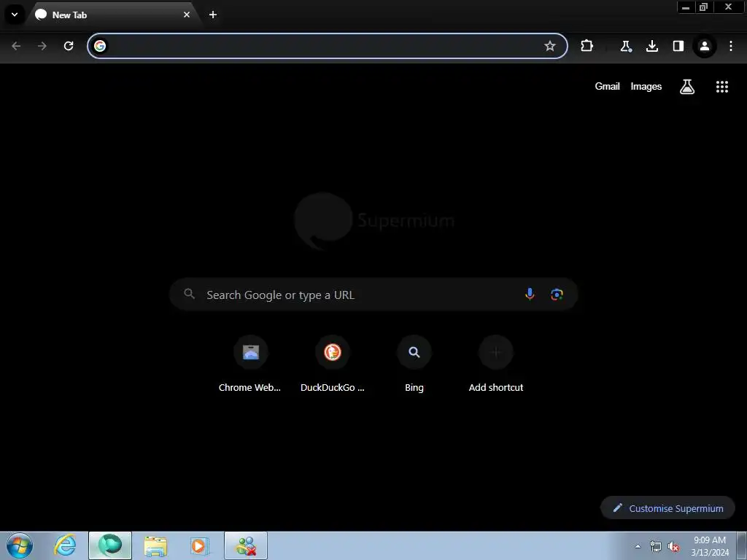Screen dimensions: 747x560
Task: Open the tab search dropdown arrow
Action: [x=15, y=15]
